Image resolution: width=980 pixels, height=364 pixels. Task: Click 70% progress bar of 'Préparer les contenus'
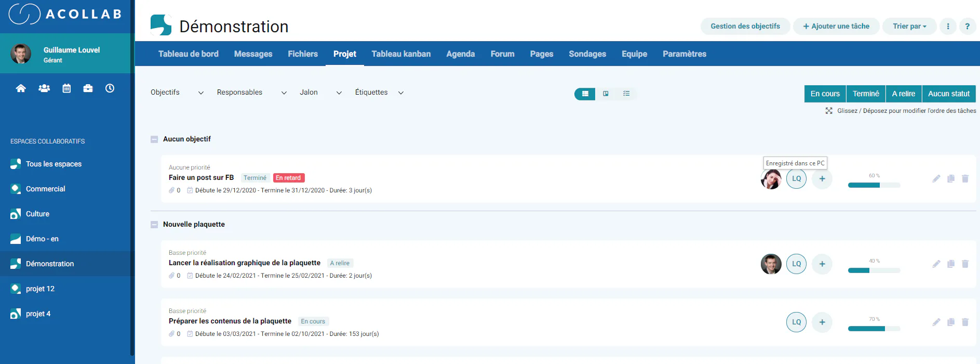point(874,329)
